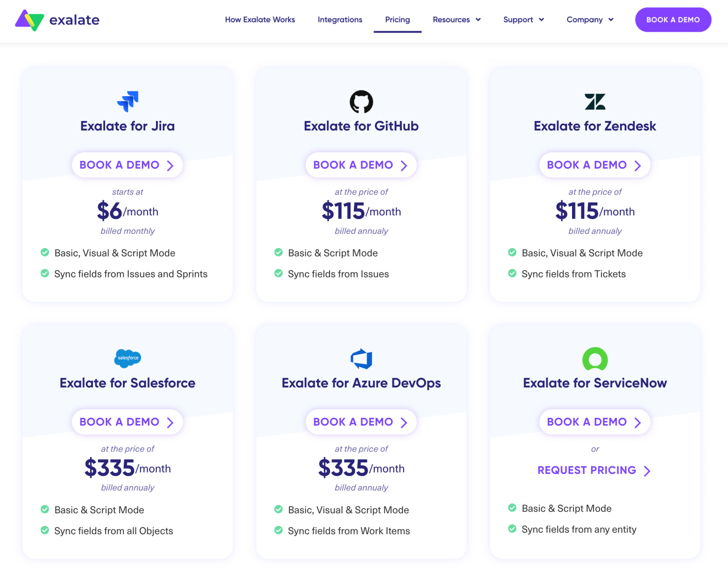Switch to the Pricing tab
This screenshot has width=728, height=573.
pyautogui.click(x=397, y=19)
